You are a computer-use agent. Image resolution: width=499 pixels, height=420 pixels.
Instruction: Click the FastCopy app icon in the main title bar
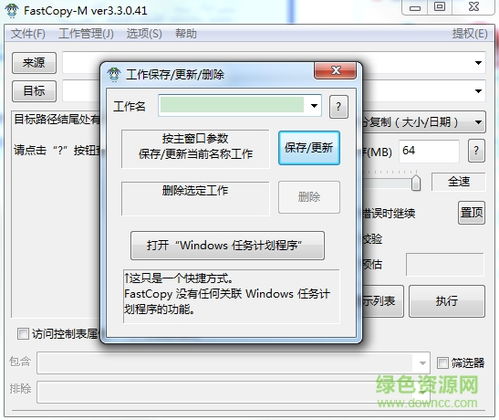click(x=12, y=10)
